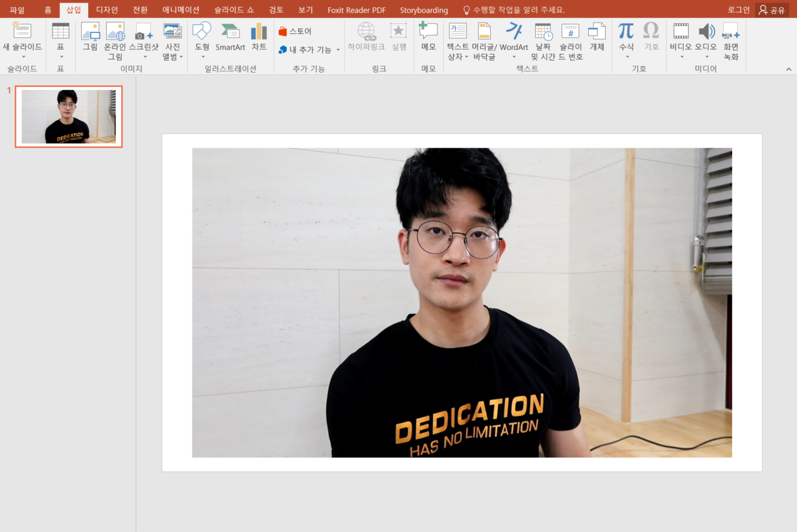Viewport: 797px width, 532px height.
Task: Open the 파일 (File) tab
Action: pos(17,10)
